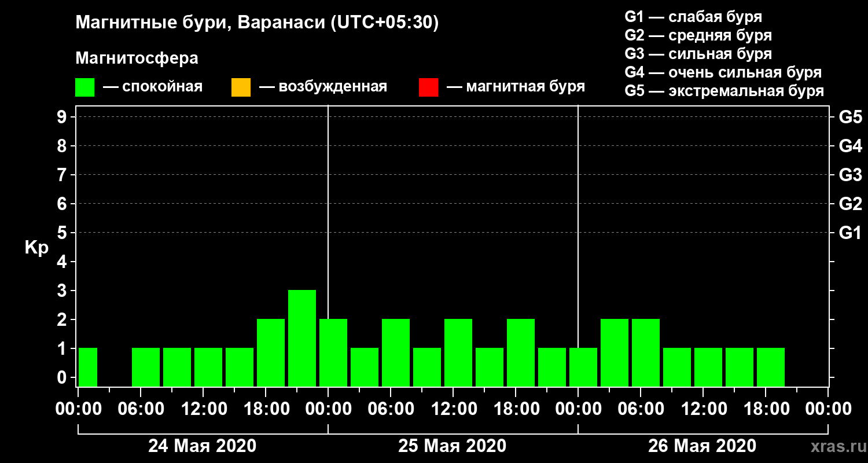Click the narrow first bar at the start of 24 May
The height and width of the screenshot is (463, 868).
pos(87,367)
